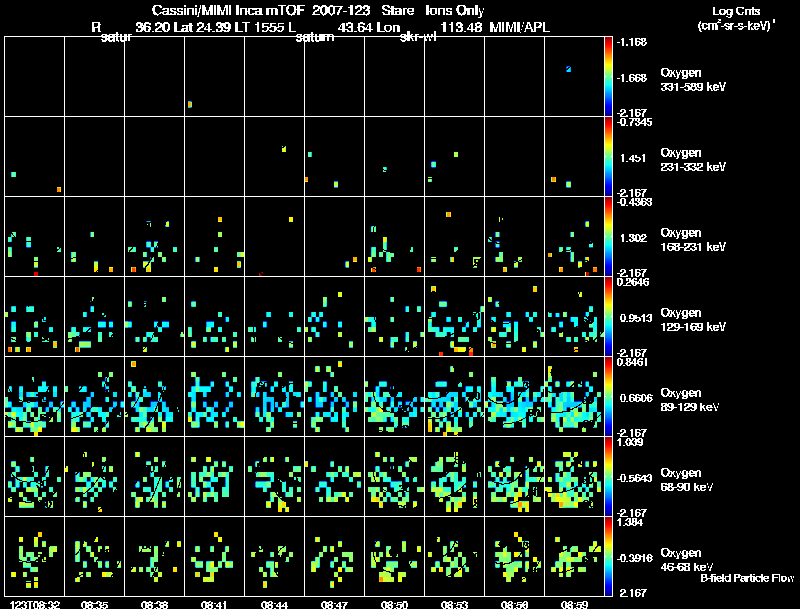This screenshot has height=609, width=800.
Task: Select the Oxygen 129-169 keV label
Action: click(693, 320)
